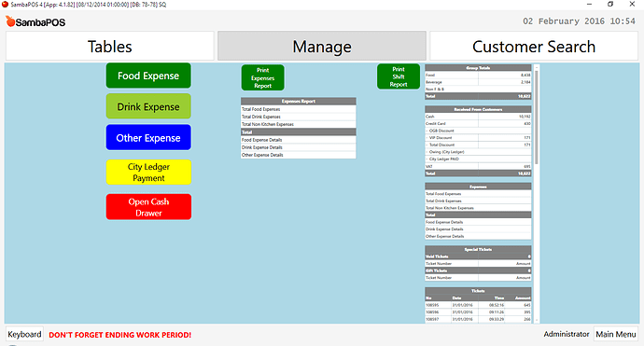Choose the blue Other Expense button

(148, 137)
